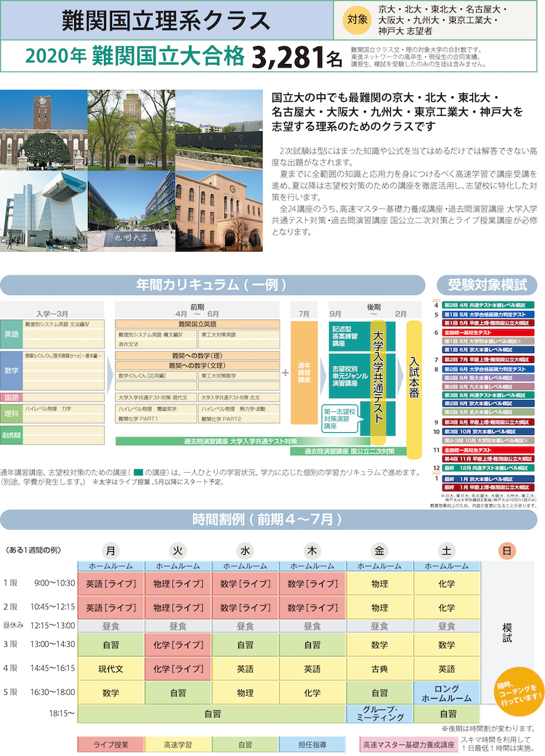
Task: Click the 英作文Ⅵ course entry
Action: coord(156,344)
